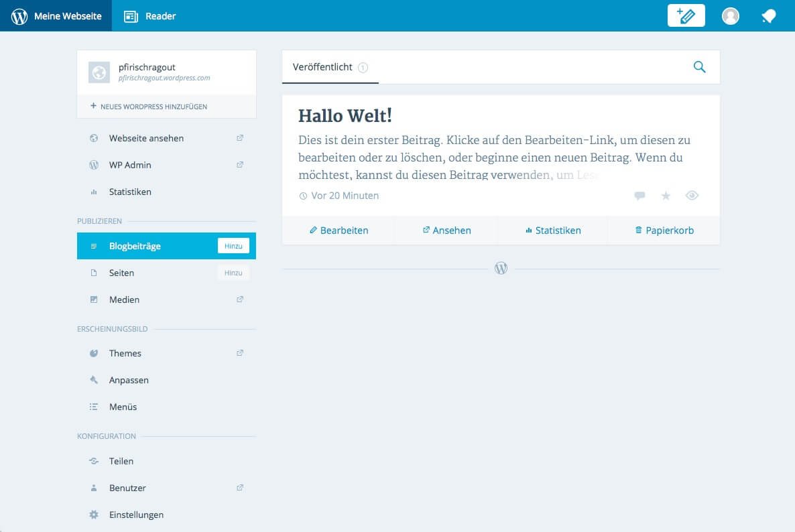Click Ansehen to view the post
Screen dimensions: 795x532
coord(446,230)
